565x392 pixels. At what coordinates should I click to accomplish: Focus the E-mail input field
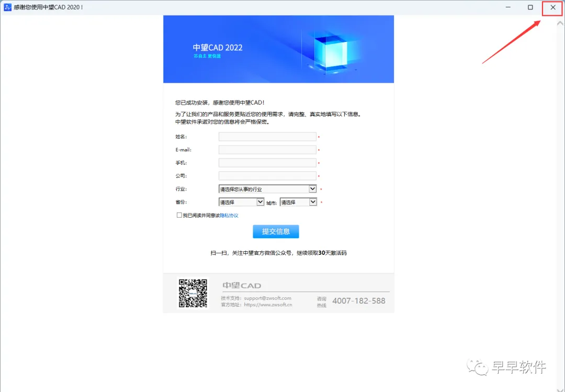tap(267, 150)
